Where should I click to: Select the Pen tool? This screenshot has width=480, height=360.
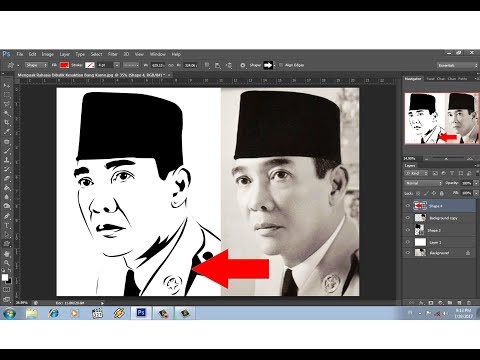6,216
